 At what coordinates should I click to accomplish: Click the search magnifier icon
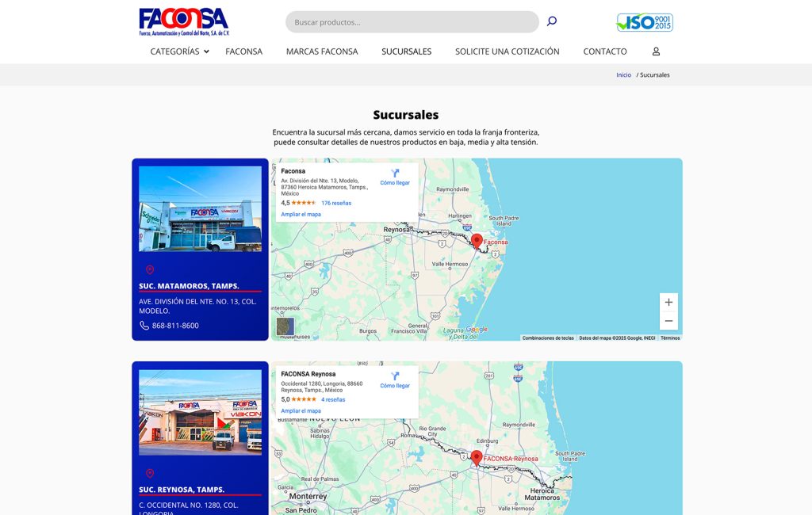(x=552, y=21)
